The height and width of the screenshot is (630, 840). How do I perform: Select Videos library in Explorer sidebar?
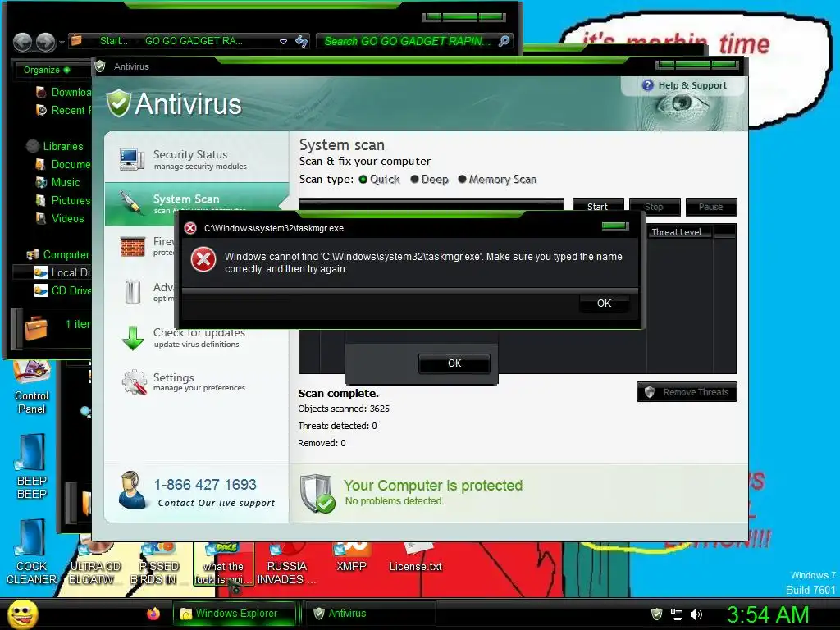click(60, 218)
